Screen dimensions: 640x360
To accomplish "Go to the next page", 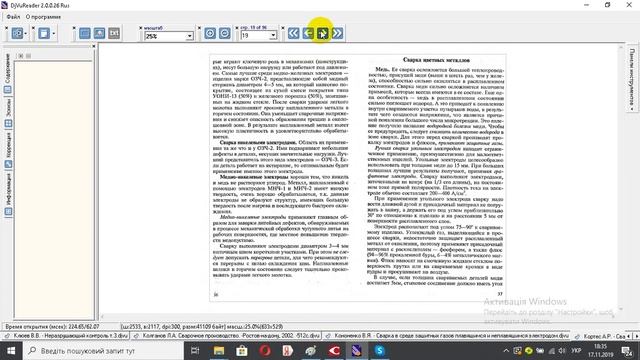I will pos(322,33).
